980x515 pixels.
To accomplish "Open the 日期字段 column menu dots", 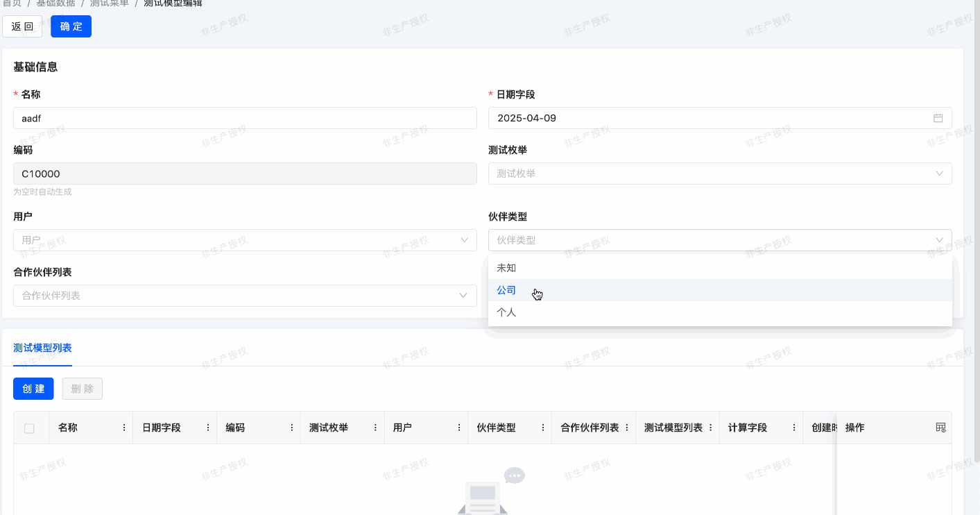I will pos(208,428).
